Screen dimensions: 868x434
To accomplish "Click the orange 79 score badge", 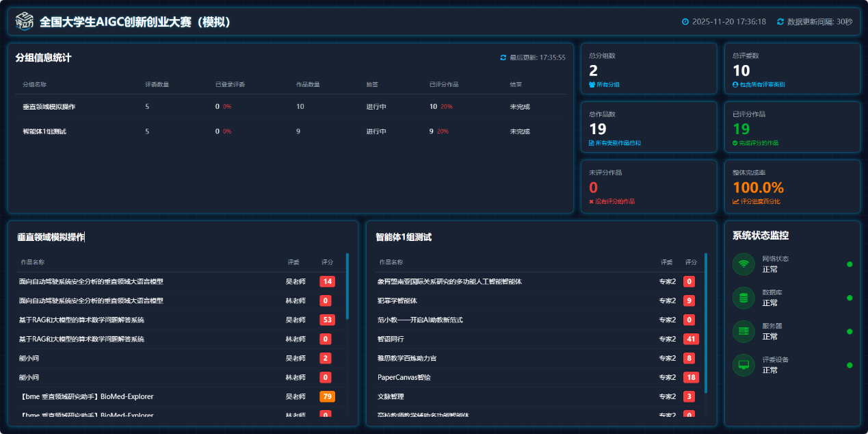I will pos(327,396).
